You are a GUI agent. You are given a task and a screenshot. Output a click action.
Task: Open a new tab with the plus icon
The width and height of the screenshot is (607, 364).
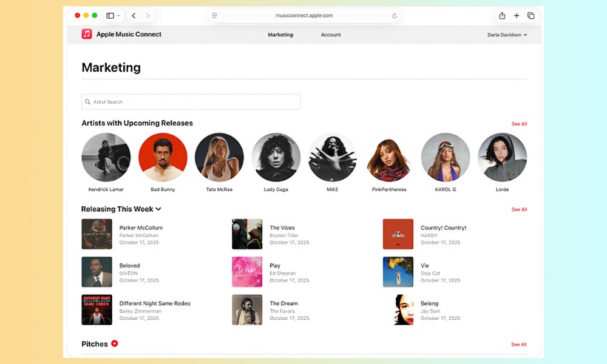517,15
